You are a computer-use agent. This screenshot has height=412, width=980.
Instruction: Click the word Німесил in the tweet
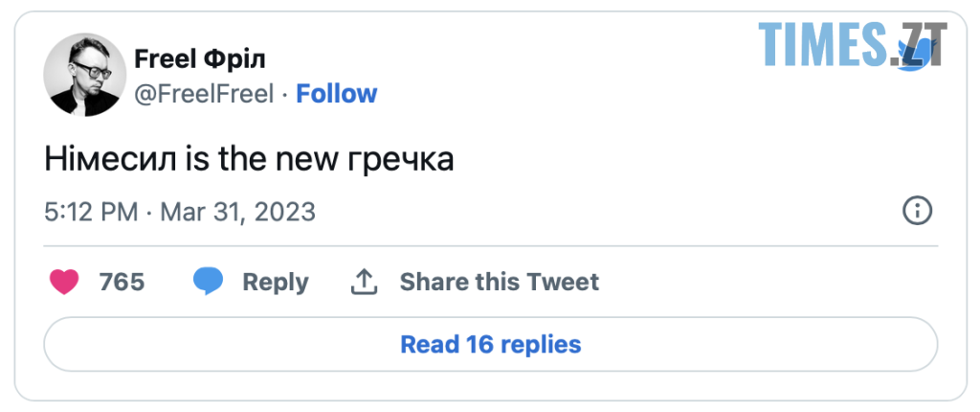click(97, 160)
